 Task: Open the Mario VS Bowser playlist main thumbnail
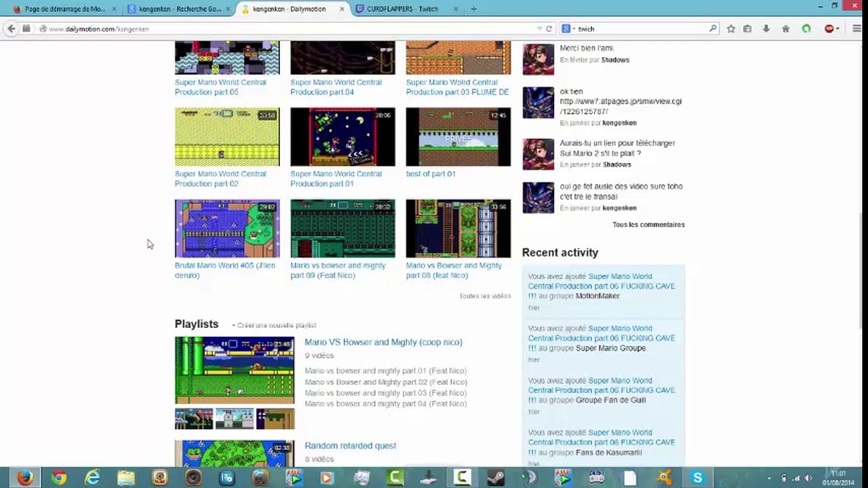point(234,370)
